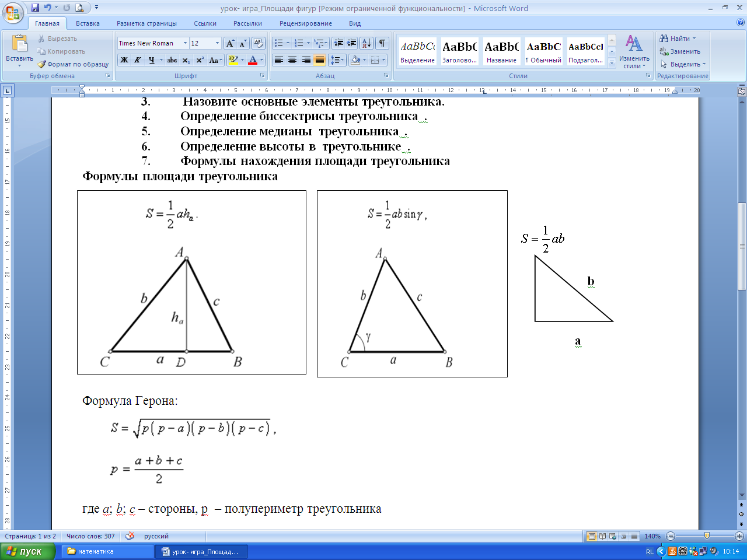
Task: Switch to the Ссылки tab
Action: point(205,23)
